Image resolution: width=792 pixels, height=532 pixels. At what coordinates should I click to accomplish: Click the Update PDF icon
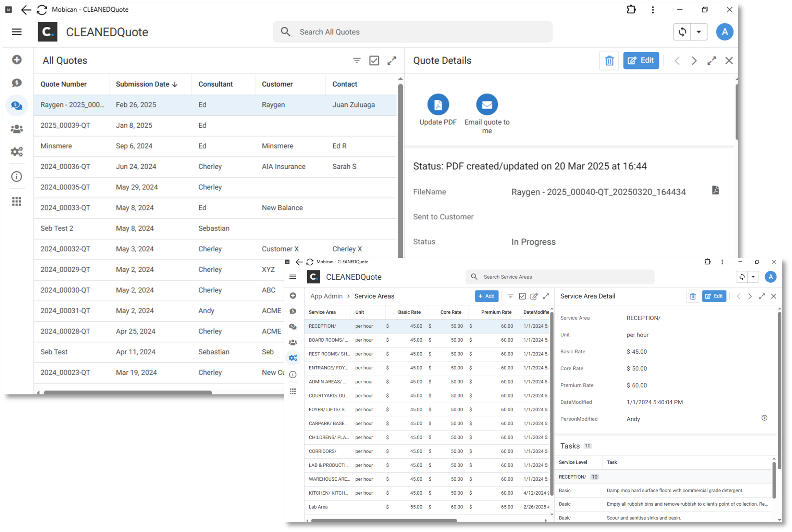[438, 104]
